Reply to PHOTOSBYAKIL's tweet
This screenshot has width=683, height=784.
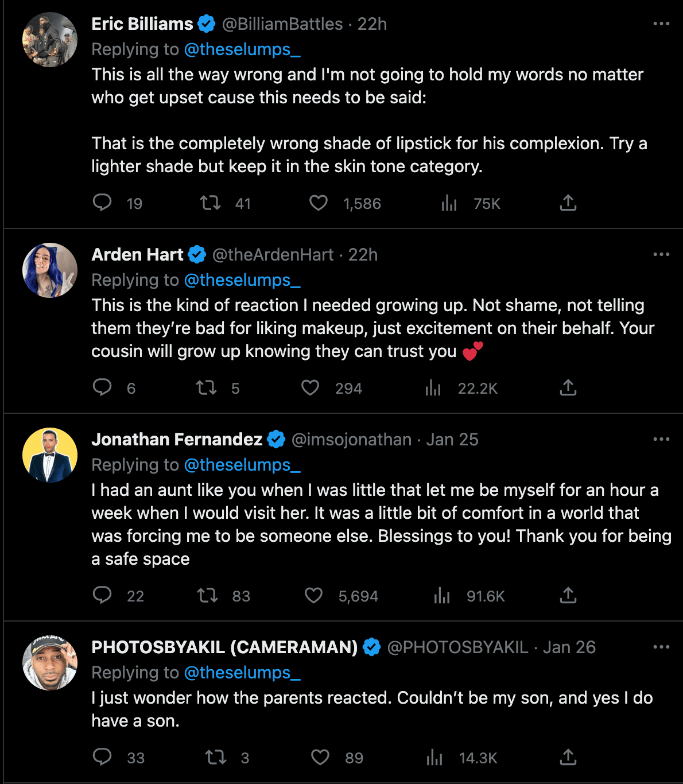(x=102, y=757)
